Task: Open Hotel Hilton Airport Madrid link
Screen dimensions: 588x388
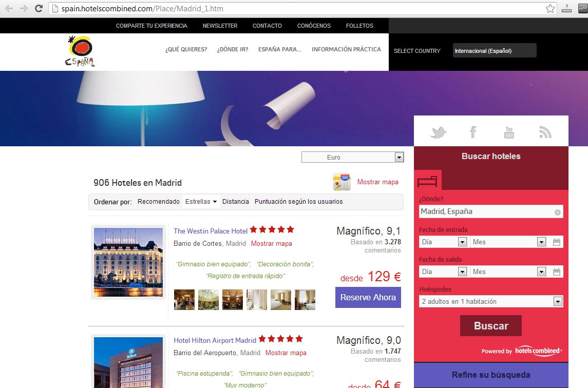Action: click(x=215, y=341)
